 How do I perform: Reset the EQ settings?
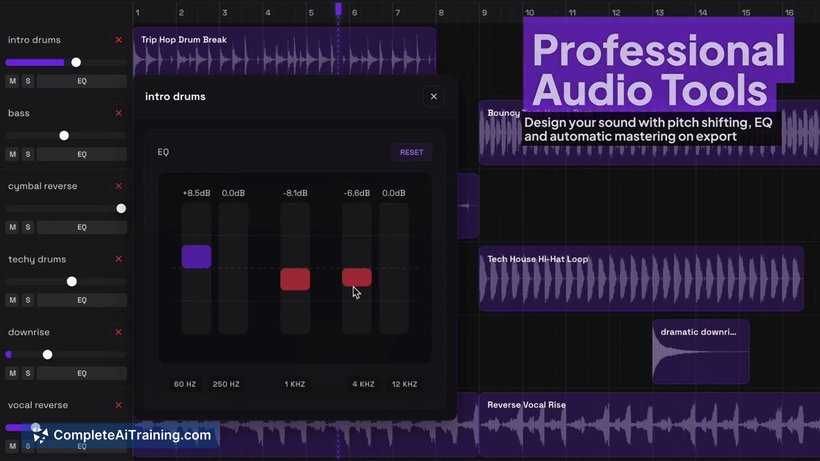[412, 152]
